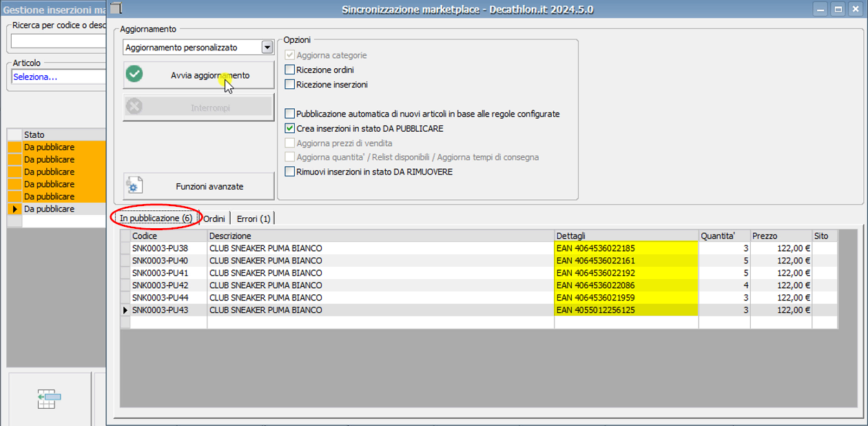Toggle the Aggiorna quantita' / Relist disponibili checkbox

(x=290, y=157)
